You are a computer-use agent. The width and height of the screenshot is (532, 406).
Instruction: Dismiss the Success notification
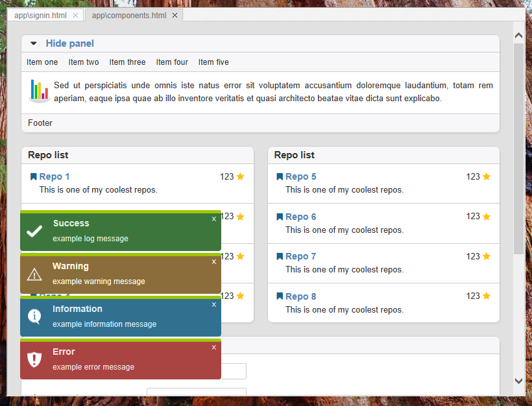click(214, 219)
